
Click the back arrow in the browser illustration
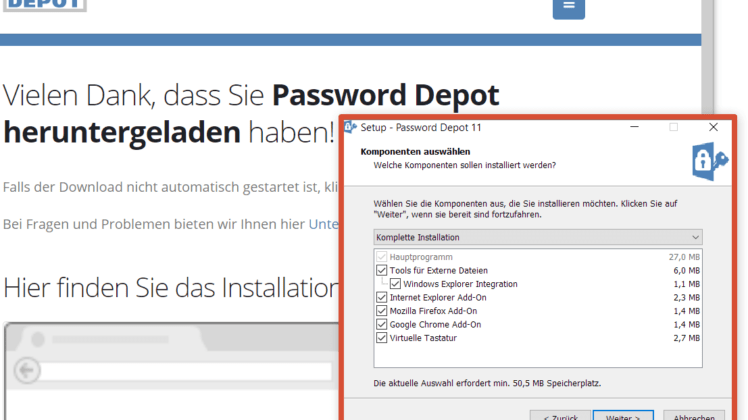[x=27, y=370]
